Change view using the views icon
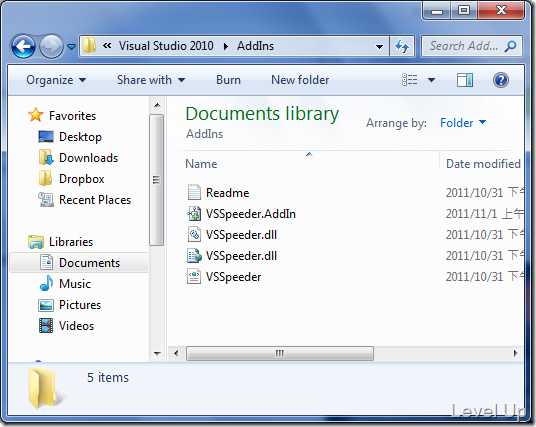The height and width of the screenshot is (427, 536). 410,80
